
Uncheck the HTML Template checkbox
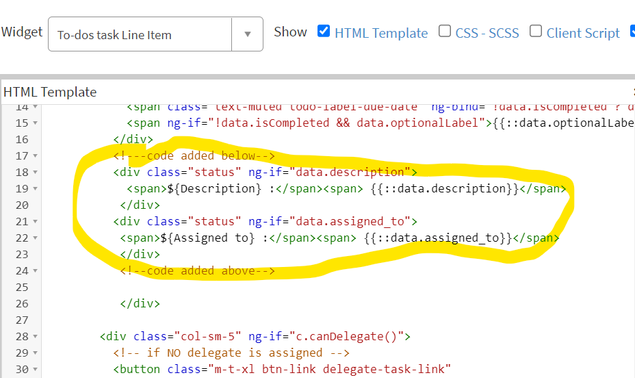tap(323, 31)
